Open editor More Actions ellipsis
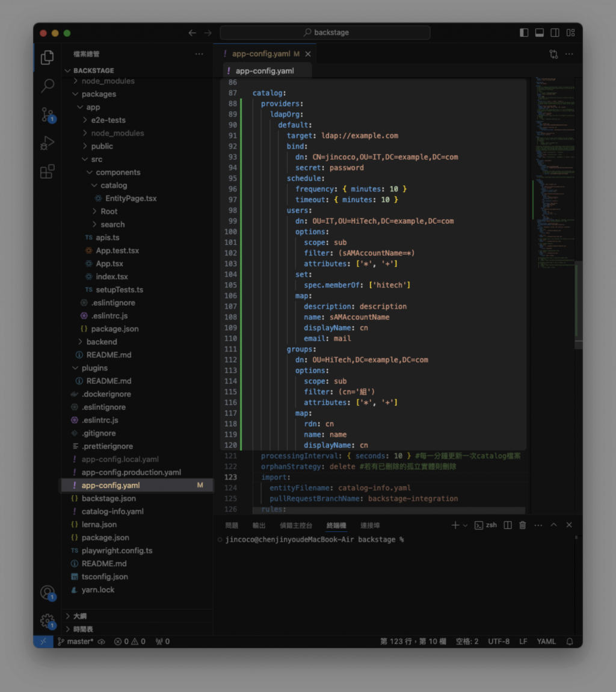The image size is (616, 692). coord(569,54)
